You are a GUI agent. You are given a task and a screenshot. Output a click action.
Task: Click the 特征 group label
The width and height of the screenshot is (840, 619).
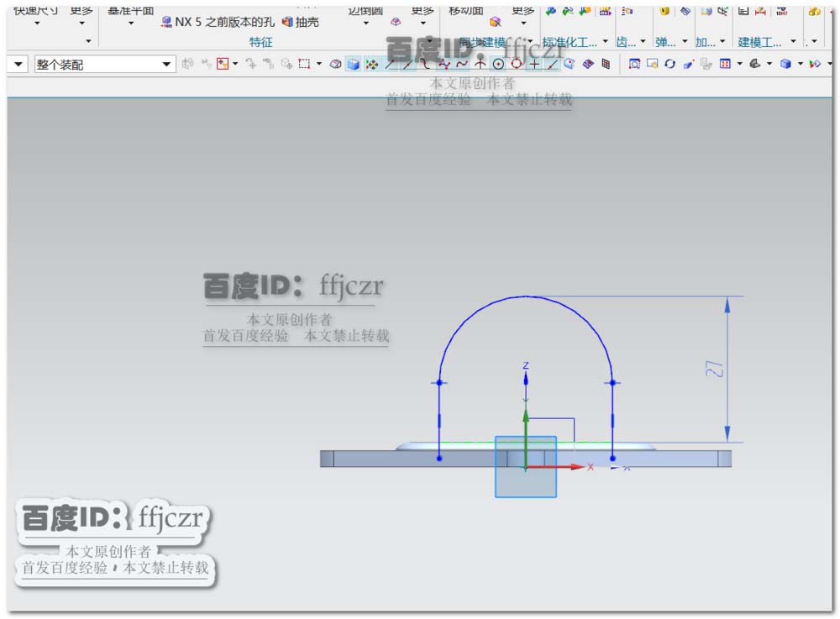click(261, 42)
